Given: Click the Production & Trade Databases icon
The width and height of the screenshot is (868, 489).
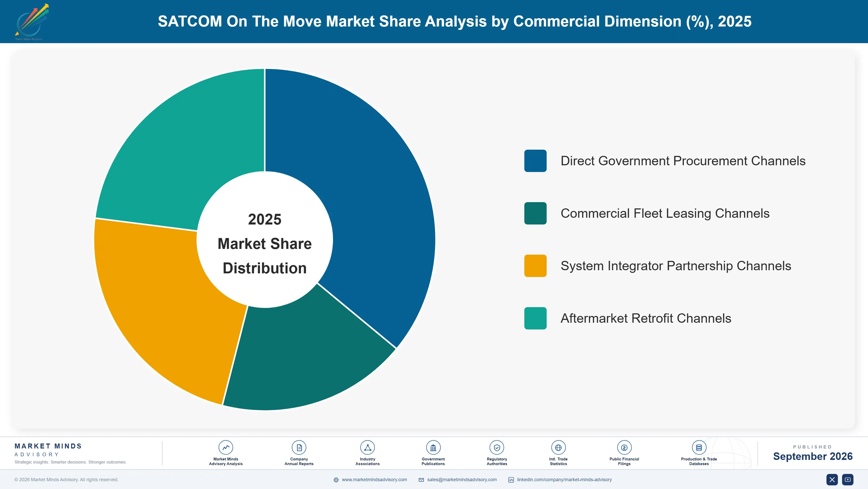Looking at the screenshot, I should [x=699, y=447].
